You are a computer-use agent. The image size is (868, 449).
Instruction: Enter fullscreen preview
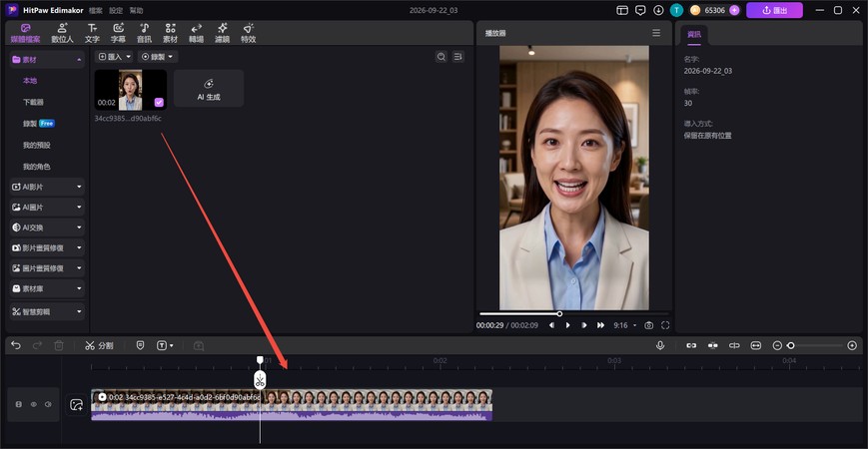coord(665,325)
